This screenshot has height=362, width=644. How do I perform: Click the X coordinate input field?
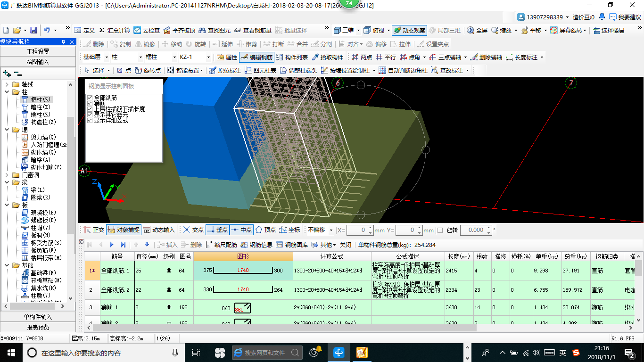360,230
